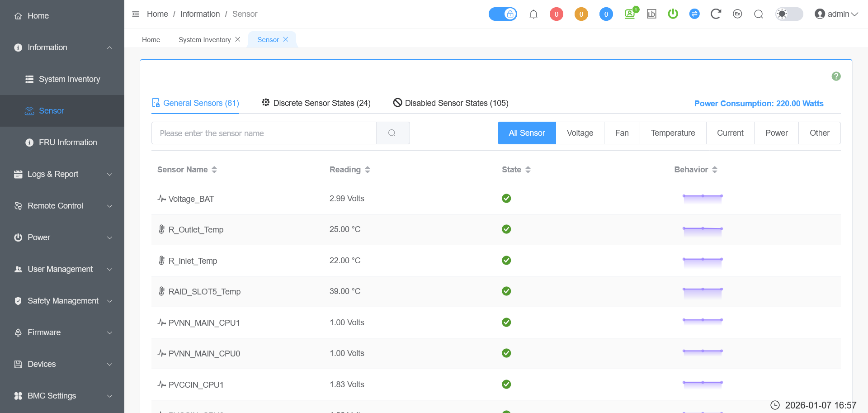Image resolution: width=868 pixels, height=413 pixels.
Task: Switch to Discrete Sensor States tab
Action: 316,103
